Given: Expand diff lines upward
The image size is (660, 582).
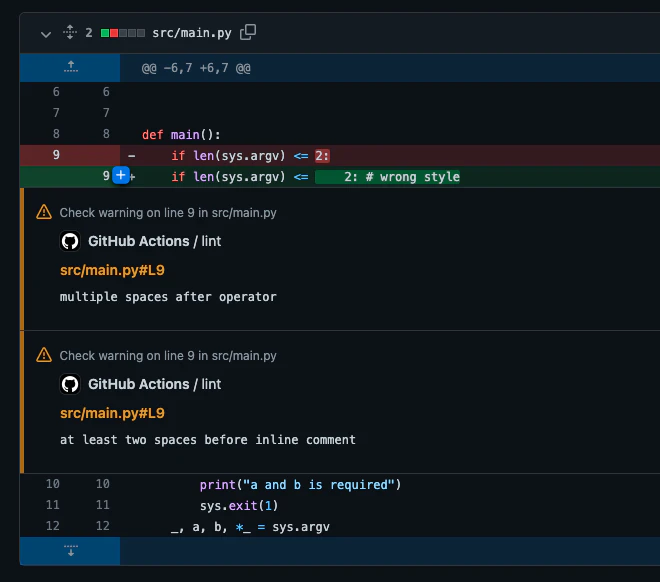Looking at the screenshot, I should tap(71, 67).
